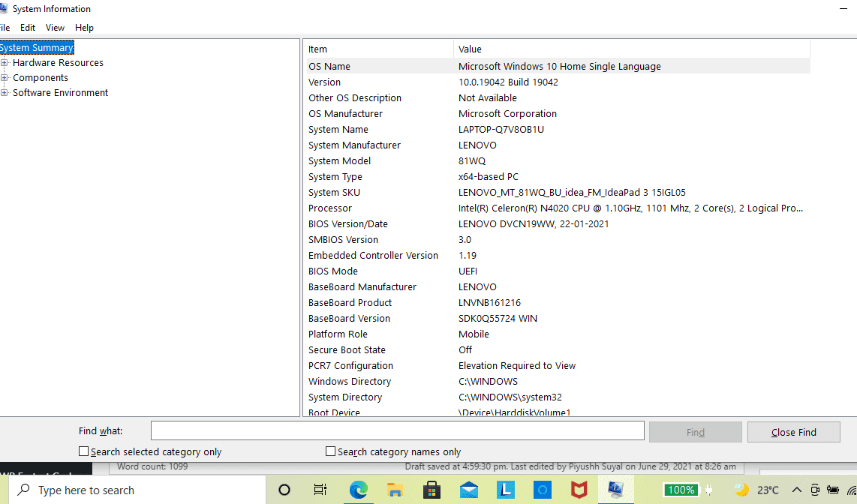Select the Components tree item
857x504 pixels.
click(x=41, y=77)
